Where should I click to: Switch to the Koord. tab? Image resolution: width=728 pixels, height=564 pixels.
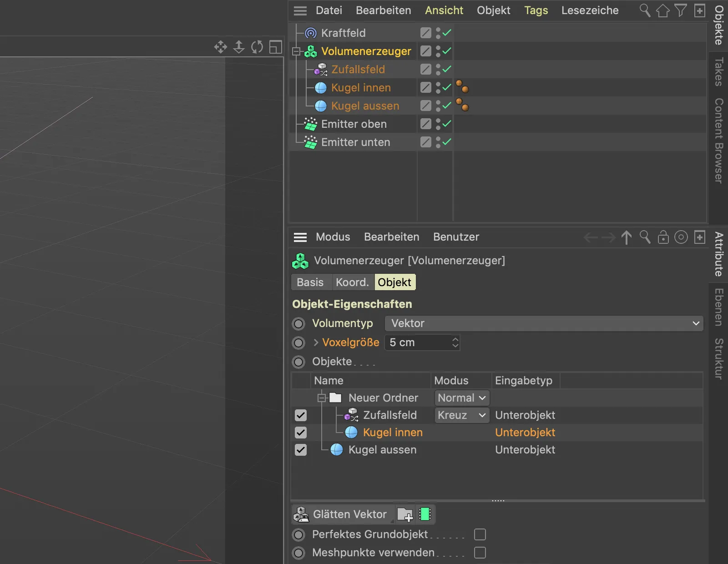click(x=352, y=282)
